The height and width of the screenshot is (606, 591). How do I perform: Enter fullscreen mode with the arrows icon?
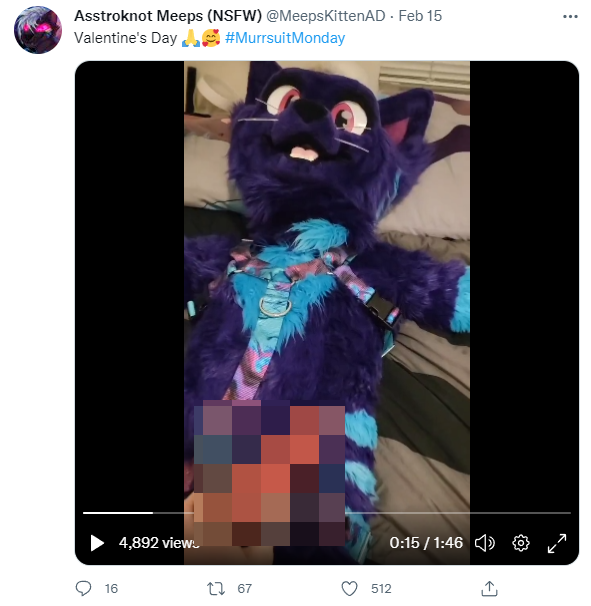pyautogui.click(x=557, y=543)
